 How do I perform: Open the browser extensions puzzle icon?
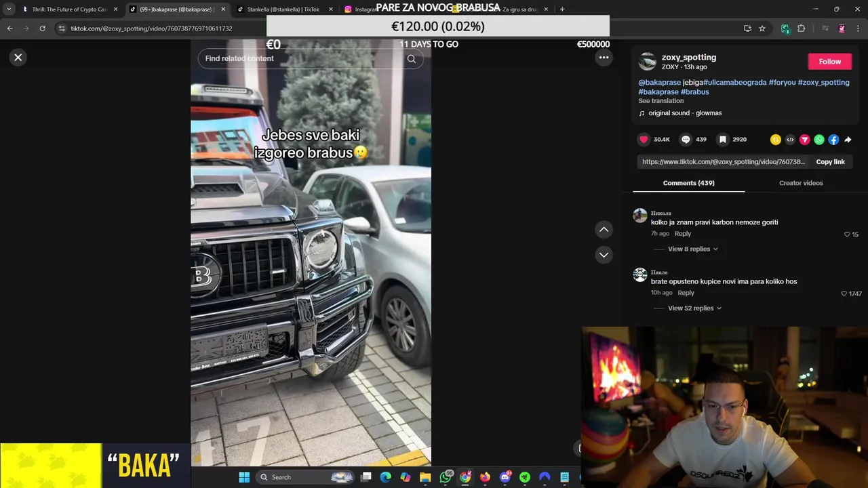click(x=802, y=28)
